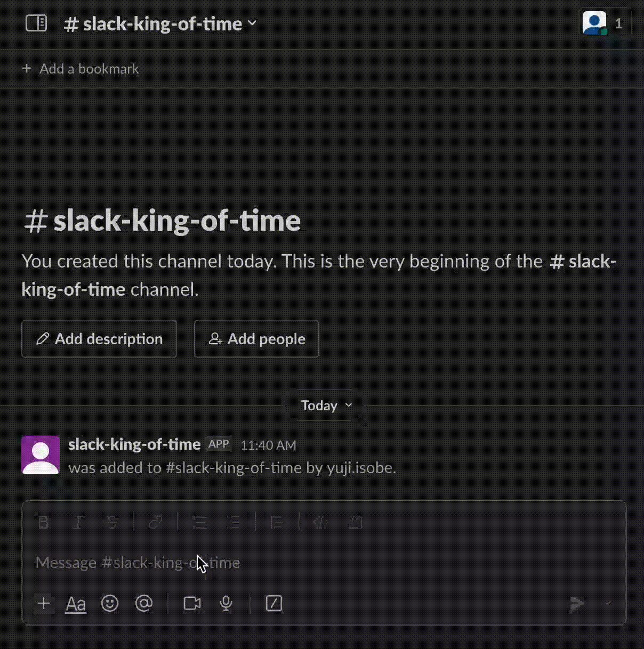Insert a link using the composer toolbar
This screenshot has width=644, height=649.
pyautogui.click(x=155, y=522)
